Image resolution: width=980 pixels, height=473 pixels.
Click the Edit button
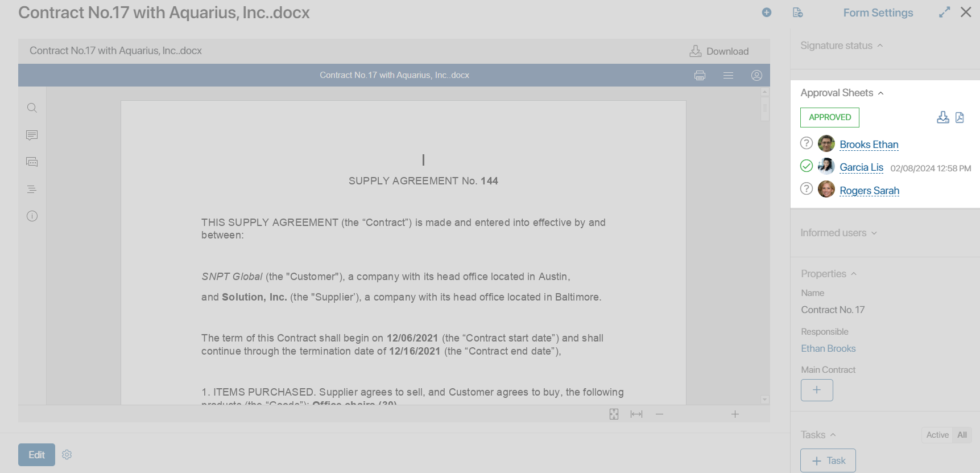click(x=36, y=455)
